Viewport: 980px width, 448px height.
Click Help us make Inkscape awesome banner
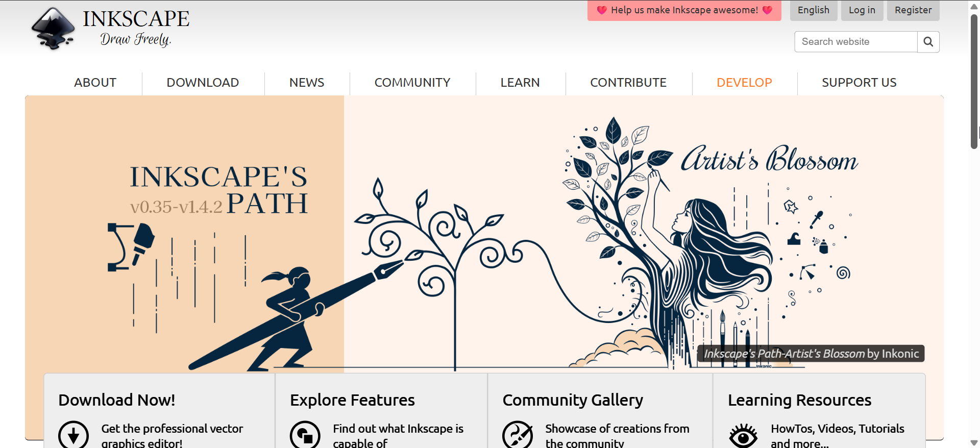684,10
